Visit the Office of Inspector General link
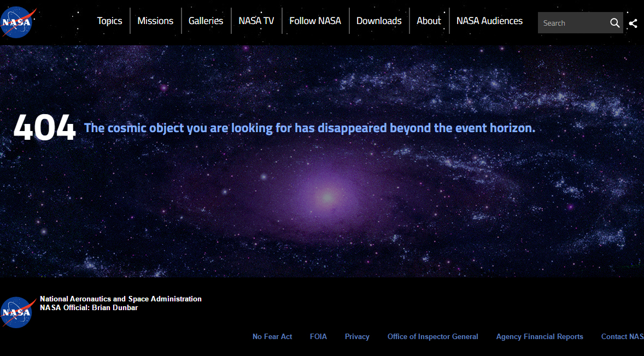 point(433,336)
